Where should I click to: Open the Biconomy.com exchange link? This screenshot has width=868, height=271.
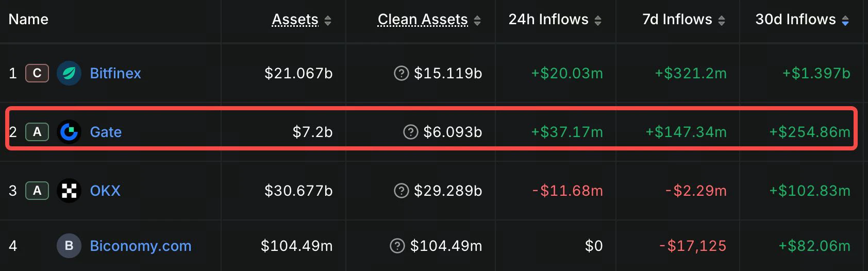[141, 246]
